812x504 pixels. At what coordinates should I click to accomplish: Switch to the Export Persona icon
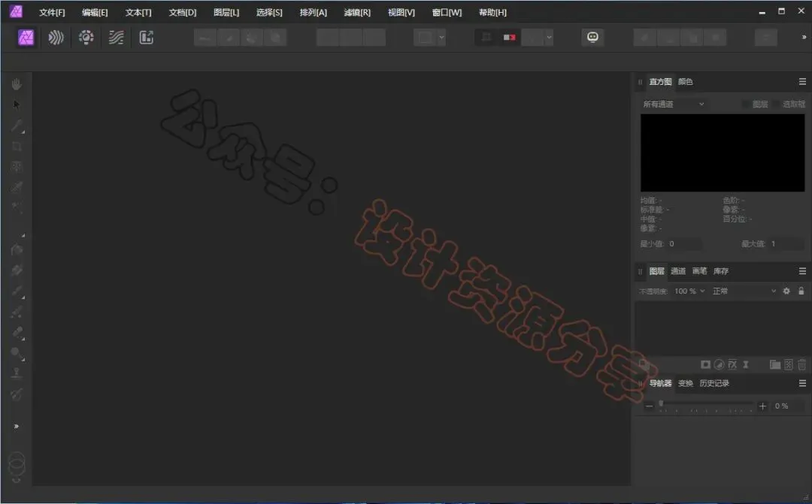tap(147, 38)
